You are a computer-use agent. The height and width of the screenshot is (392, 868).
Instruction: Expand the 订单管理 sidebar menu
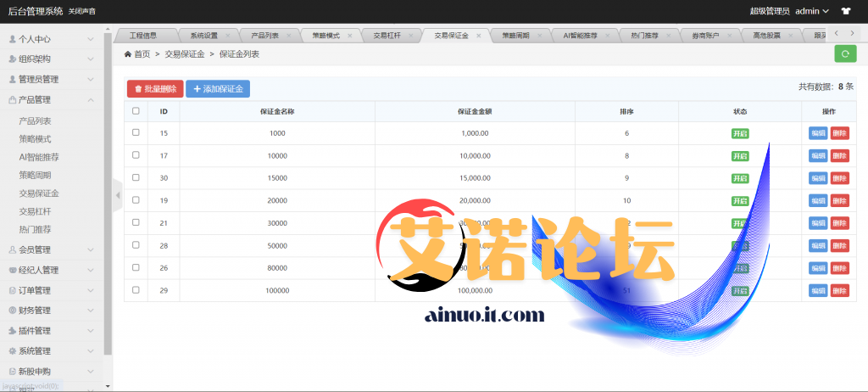pos(52,290)
